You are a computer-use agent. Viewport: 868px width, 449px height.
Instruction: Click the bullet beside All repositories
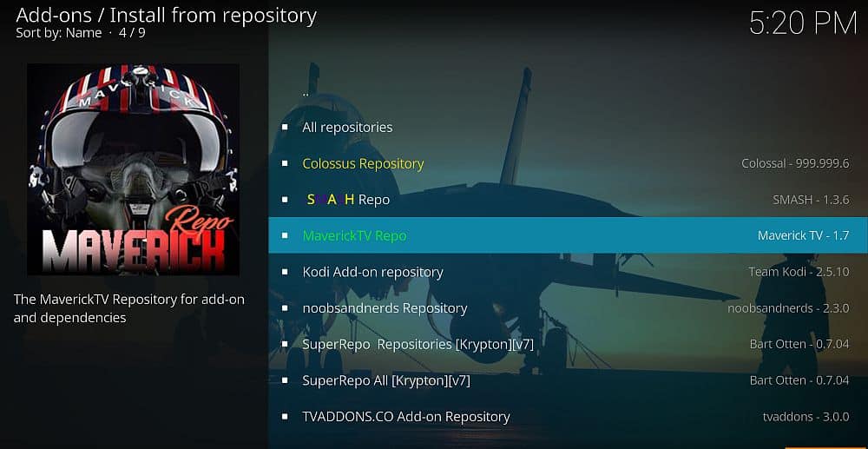pyautogui.click(x=285, y=128)
